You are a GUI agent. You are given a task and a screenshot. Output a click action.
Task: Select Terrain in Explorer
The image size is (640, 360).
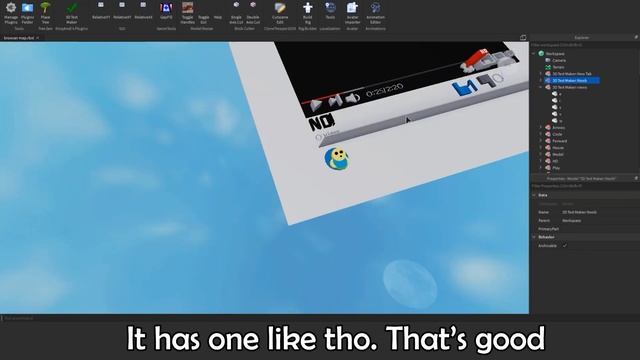(558, 67)
